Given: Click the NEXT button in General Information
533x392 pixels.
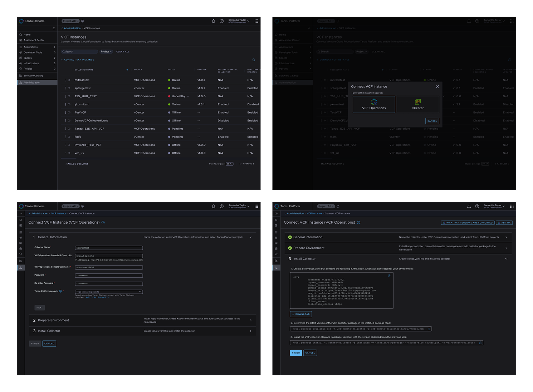Looking at the screenshot, I should coord(40,308).
